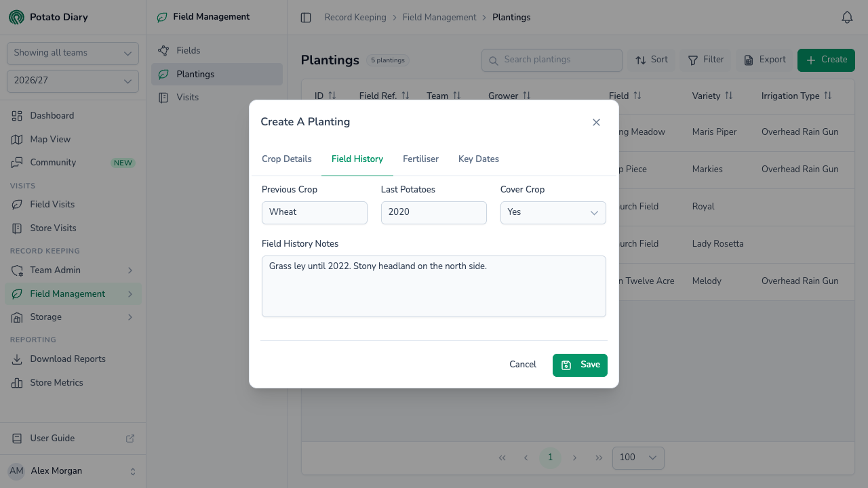
Task: Open the Sort options
Action: click(x=652, y=60)
